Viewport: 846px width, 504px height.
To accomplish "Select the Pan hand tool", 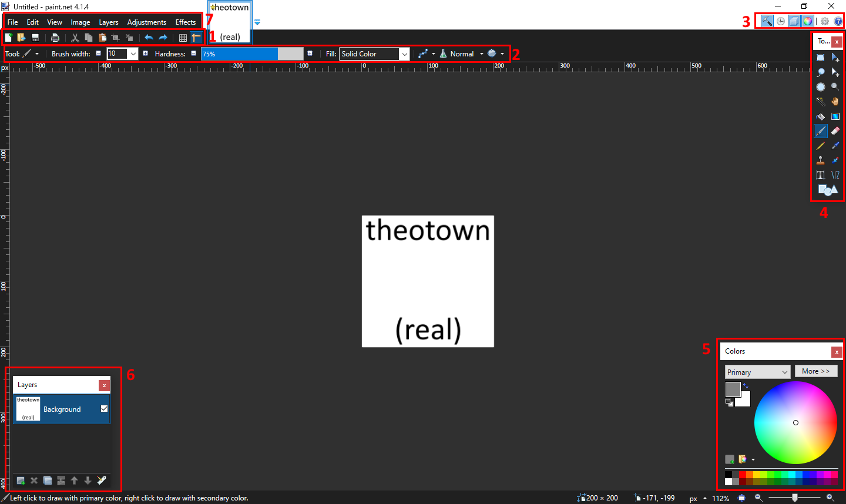I will point(835,102).
